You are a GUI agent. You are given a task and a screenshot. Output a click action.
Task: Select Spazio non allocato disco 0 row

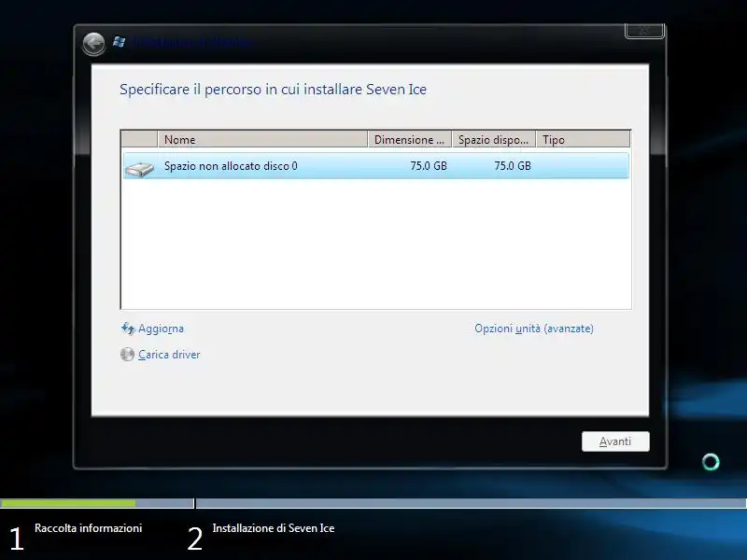(376, 166)
